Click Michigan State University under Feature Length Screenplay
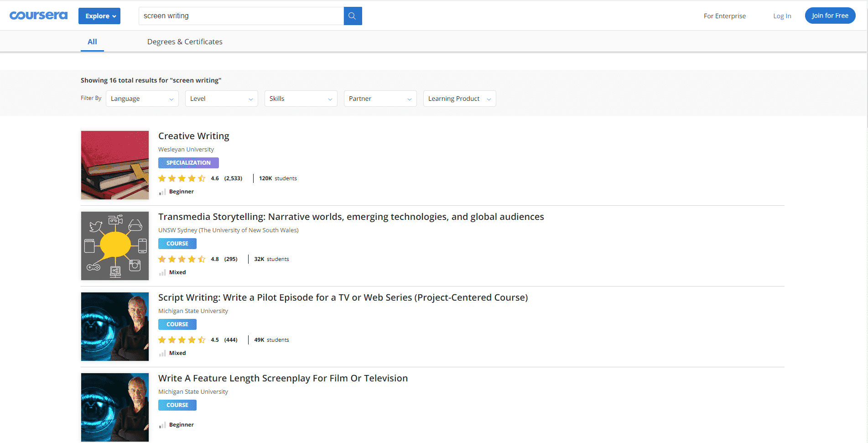868x443 pixels. coord(193,392)
